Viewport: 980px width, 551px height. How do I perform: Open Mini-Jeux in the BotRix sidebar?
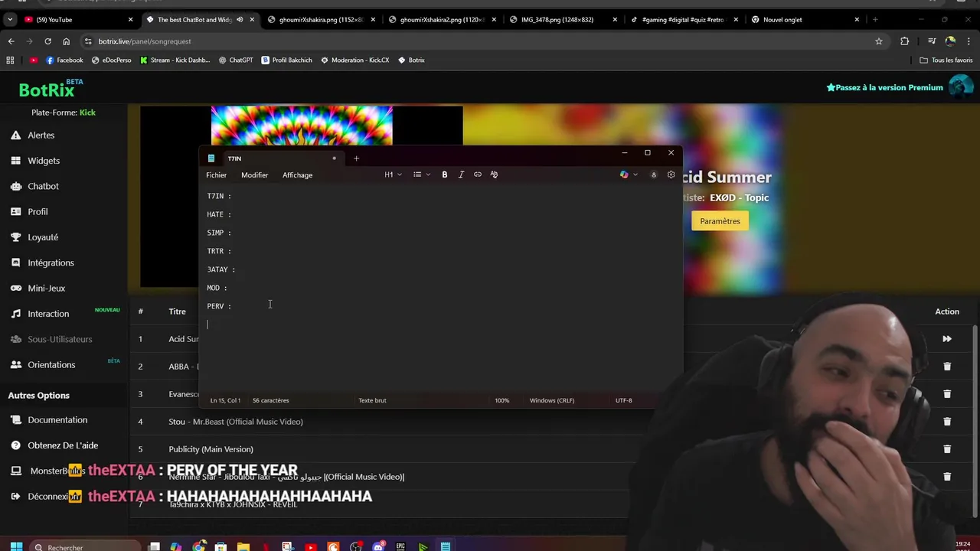click(46, 289)
